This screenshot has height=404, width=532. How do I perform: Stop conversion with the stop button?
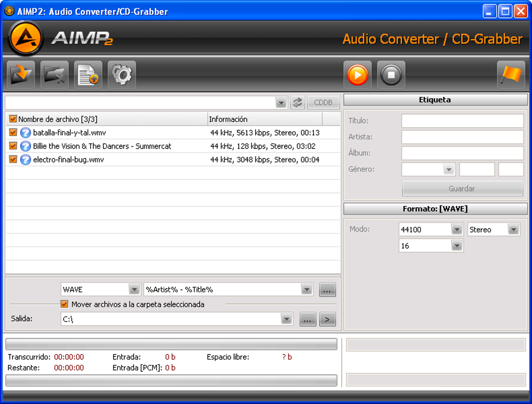pos(391,75)
